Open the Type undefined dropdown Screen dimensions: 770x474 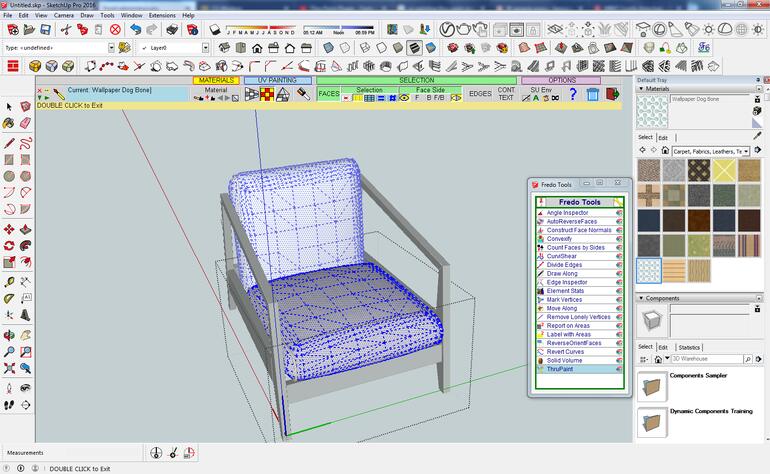(111, 48)
